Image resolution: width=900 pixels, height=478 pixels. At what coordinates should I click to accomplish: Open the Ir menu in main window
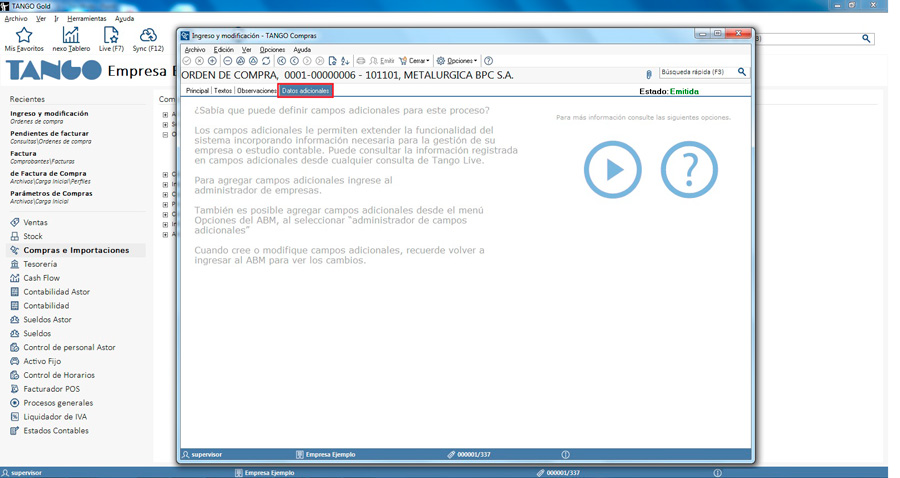tap(56, 18)
